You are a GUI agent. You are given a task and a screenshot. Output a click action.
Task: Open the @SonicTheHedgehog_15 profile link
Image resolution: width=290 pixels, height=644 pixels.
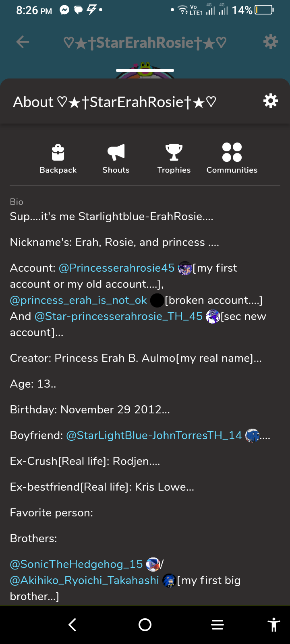[x=77, y=564]
